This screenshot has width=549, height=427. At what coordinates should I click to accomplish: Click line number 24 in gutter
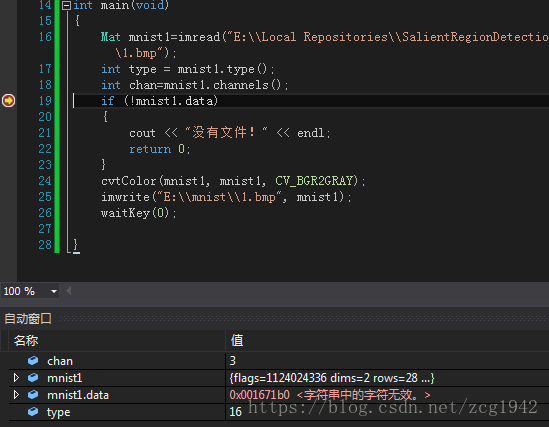click(x=45, y=181)
